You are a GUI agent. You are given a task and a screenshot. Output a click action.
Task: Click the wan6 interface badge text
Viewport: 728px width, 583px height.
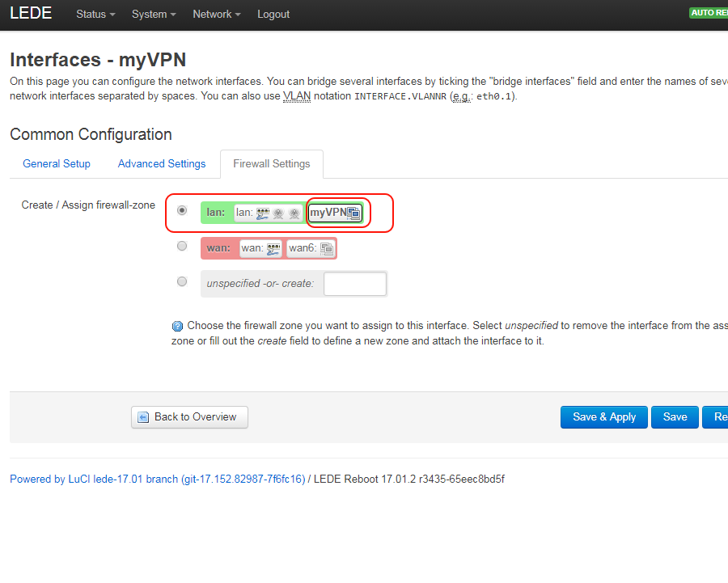303,248
